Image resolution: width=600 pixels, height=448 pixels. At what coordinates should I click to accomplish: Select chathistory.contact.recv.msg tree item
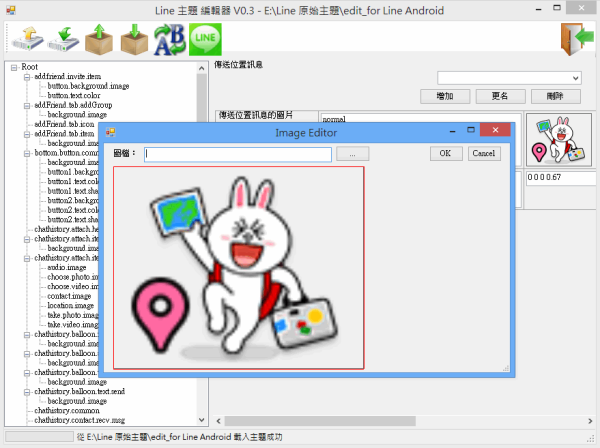point(80,420)
